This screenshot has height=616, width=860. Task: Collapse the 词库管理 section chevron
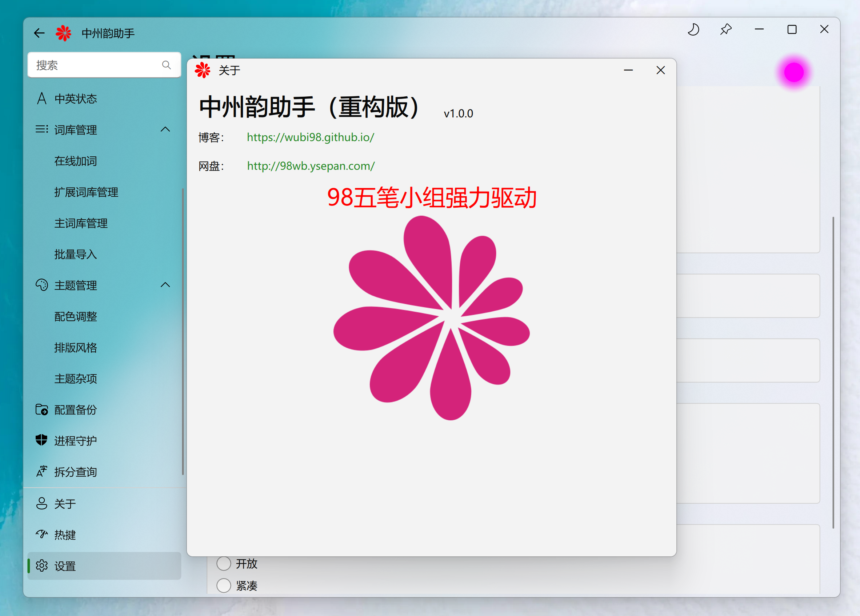(x=165, y=130)
